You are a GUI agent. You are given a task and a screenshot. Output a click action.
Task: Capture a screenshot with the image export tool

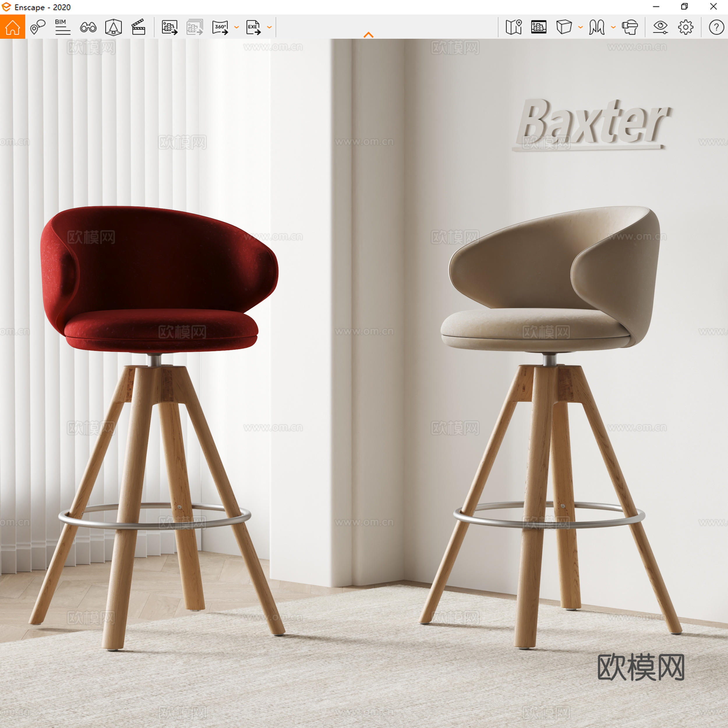point(169,27)
